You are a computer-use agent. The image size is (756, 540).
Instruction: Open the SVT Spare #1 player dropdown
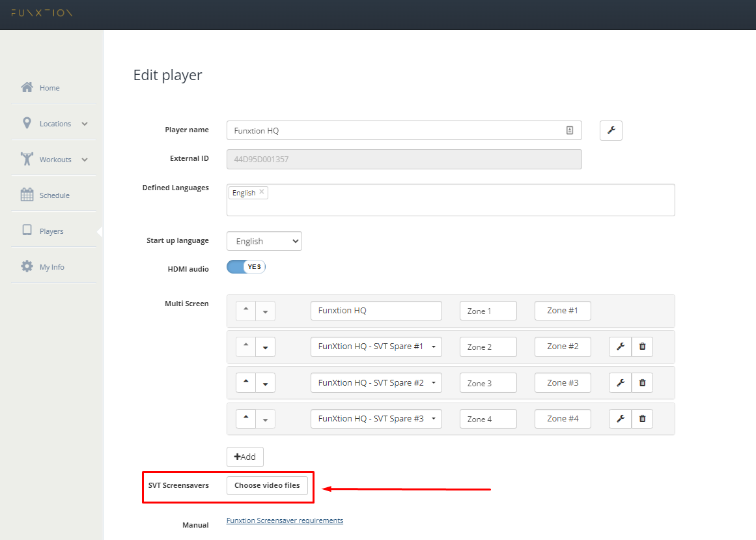376,347
